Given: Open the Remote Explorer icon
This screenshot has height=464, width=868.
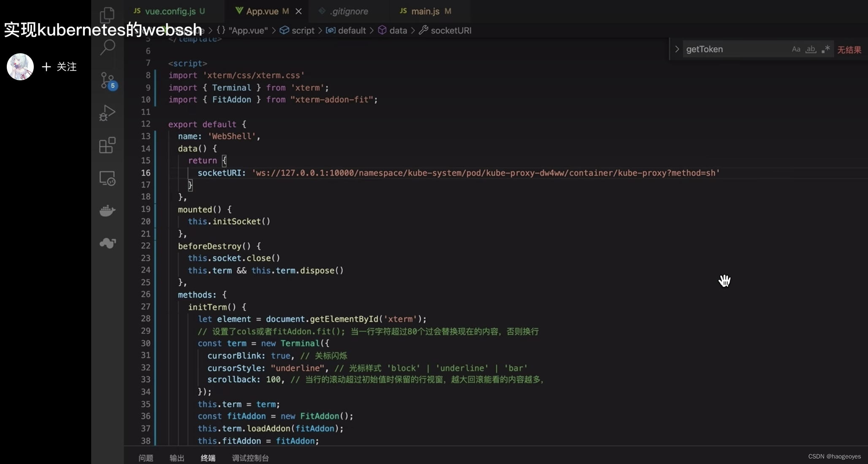Looking at the screenshot, I should tap(107, 178).
